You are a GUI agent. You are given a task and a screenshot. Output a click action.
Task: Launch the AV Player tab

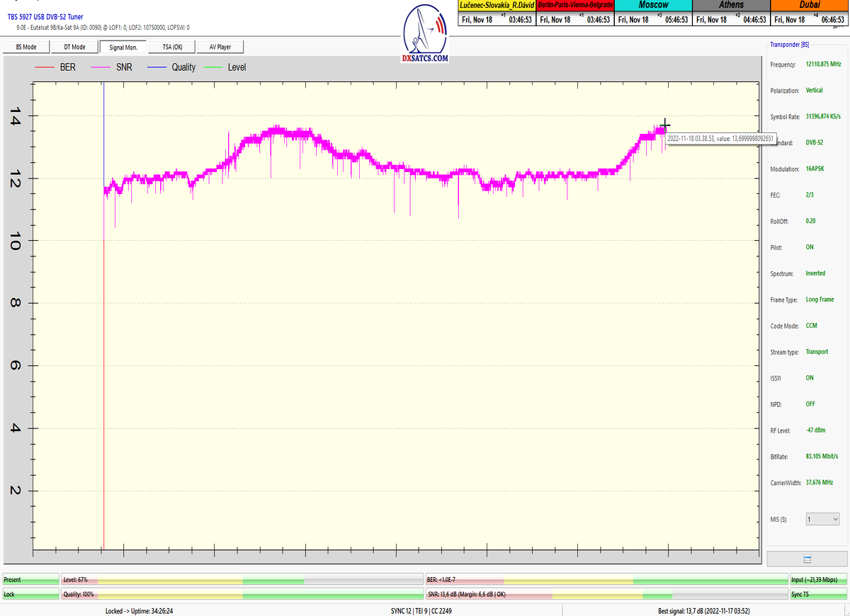point(220,47)
